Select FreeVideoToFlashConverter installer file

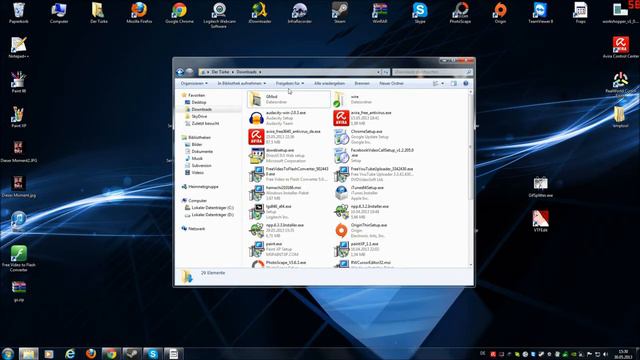tap(288, 174)
